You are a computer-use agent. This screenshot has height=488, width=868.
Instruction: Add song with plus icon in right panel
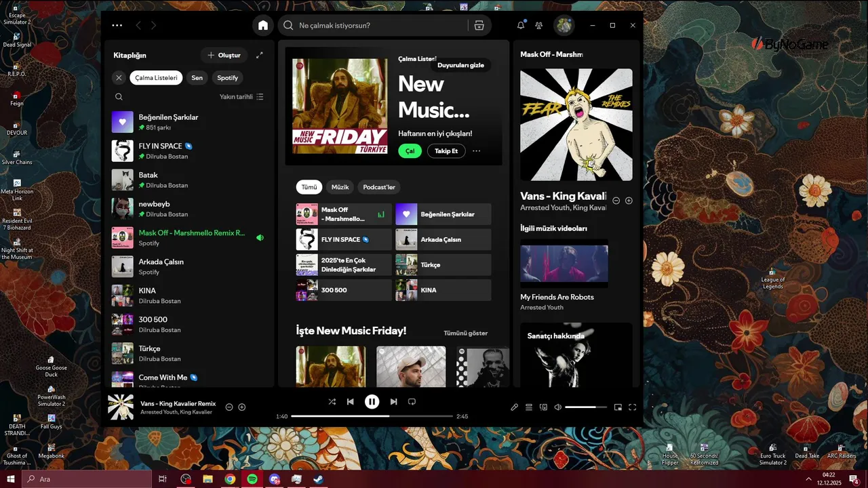point(629,201)
